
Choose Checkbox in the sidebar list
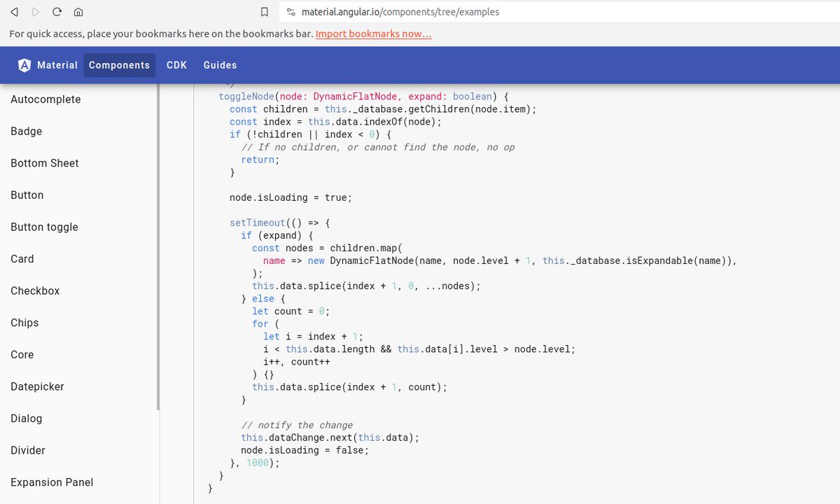click(x=35, y=290)
